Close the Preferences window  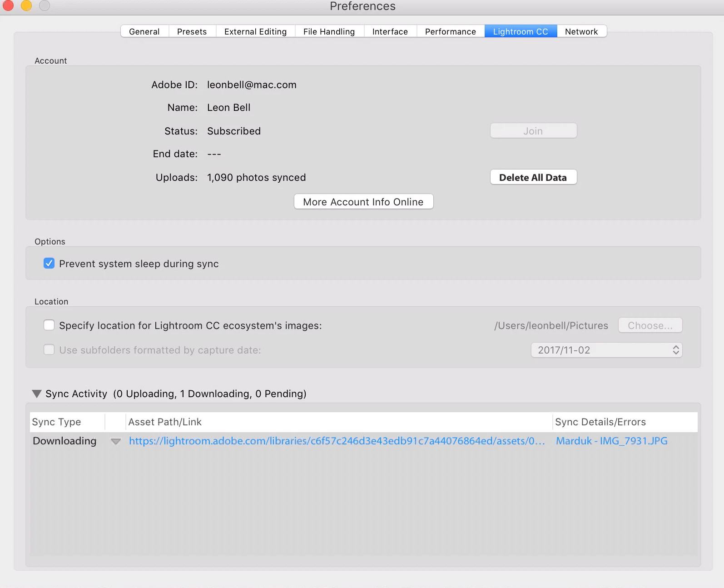point(8,5)
